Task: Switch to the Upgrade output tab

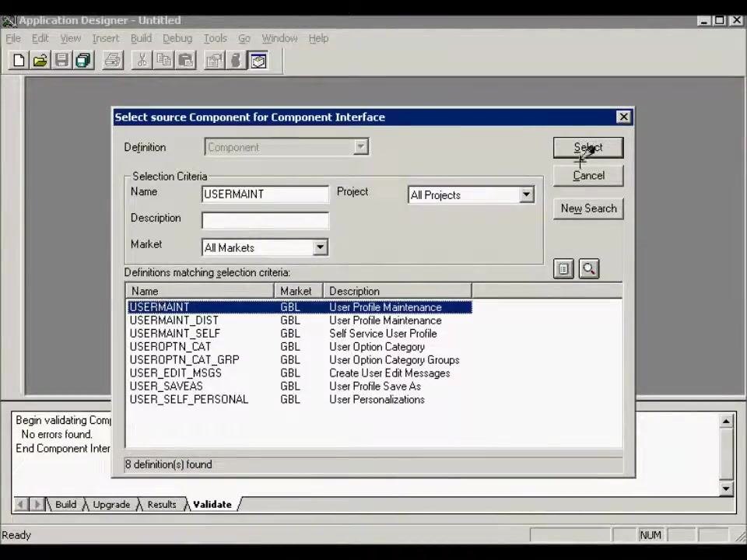Action: pyautogui.click(x=111, y=504)
